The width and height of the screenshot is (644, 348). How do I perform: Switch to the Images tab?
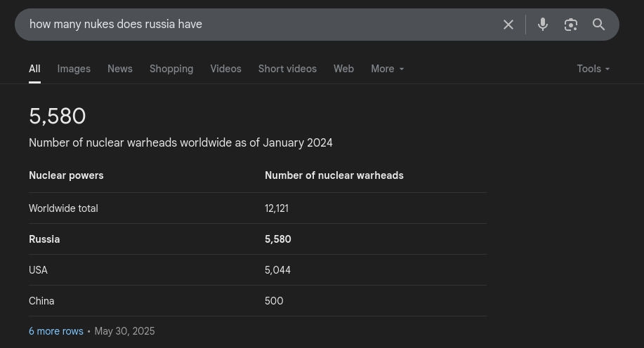(x=74, y=69)
